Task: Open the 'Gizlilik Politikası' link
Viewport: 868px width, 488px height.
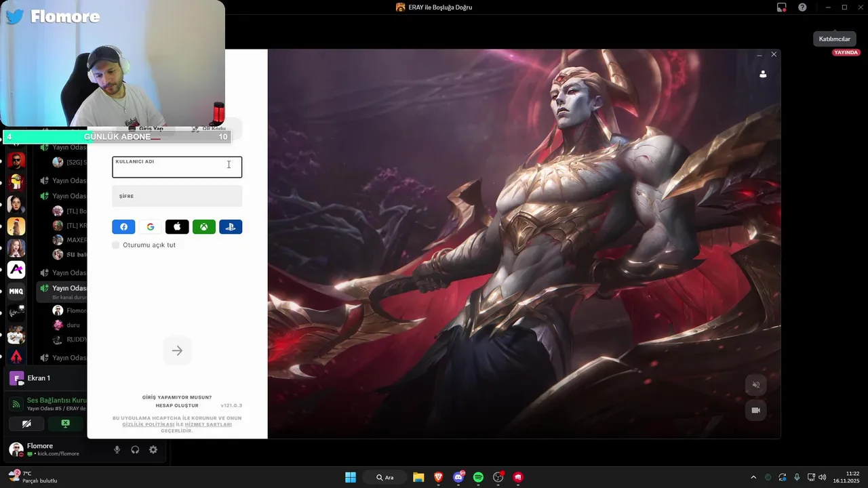Action: point(149,424)
